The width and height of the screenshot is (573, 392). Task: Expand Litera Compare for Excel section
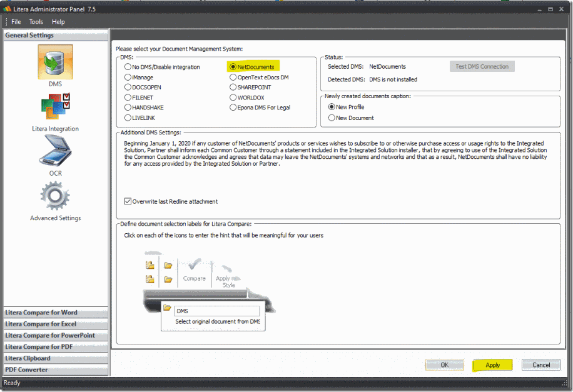coord(56,324)
